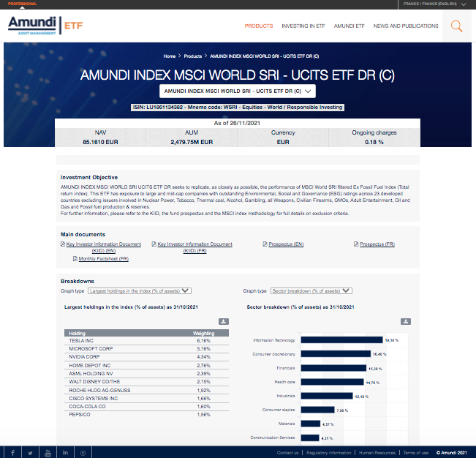The width and height of the screenshot is (476, 458).
Task: Select the NVIDIA CORP row
Action: coord(147,357)
